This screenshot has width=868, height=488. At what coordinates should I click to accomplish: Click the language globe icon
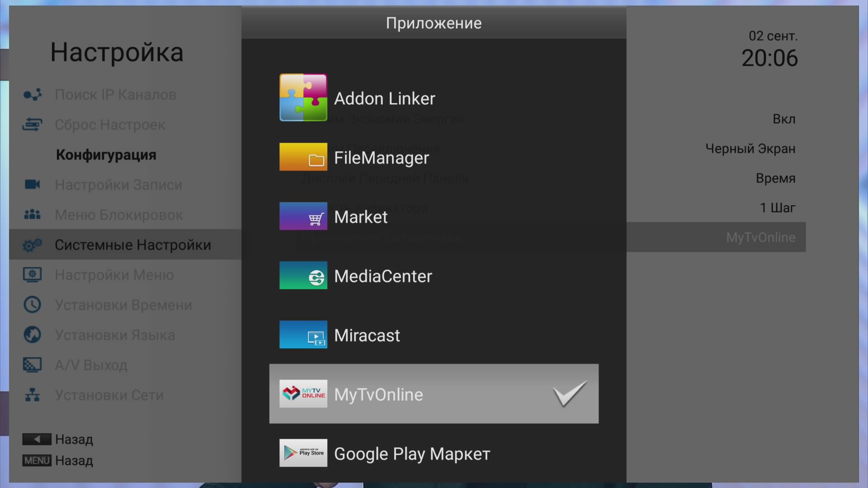32,335
